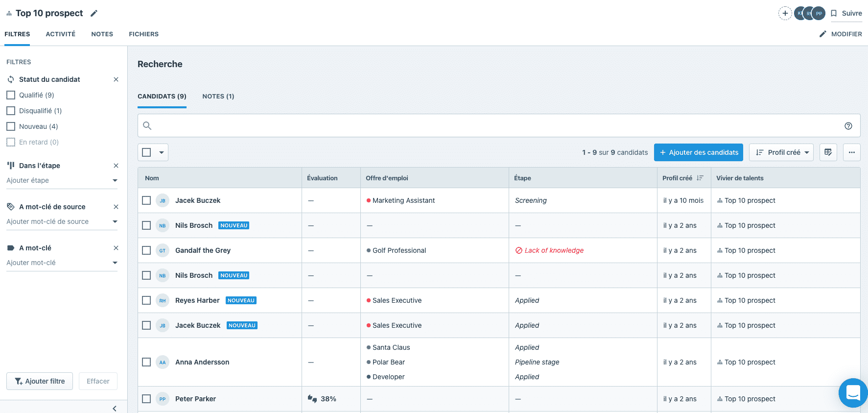Switch to the ACTIVITÉ tab
This screenshot has width=868, height=413.
[x=61, y=34]
